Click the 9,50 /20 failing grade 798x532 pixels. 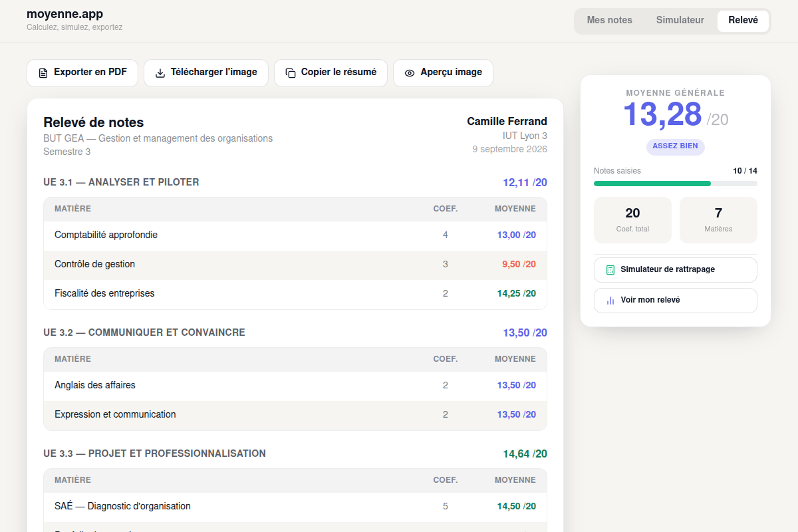pyautogui.click(x=519, y=265)
